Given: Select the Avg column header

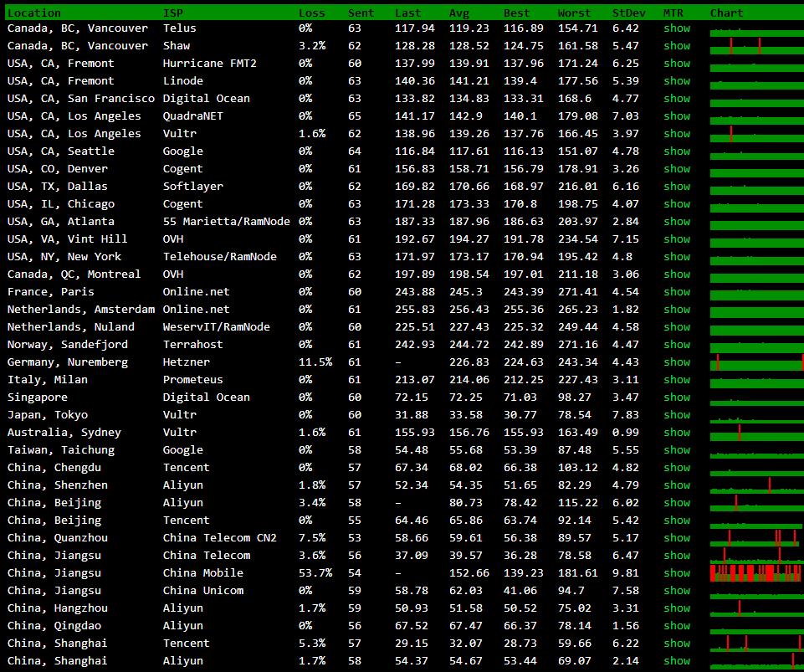Looking at the screenshot, I should tap(459, 13).
